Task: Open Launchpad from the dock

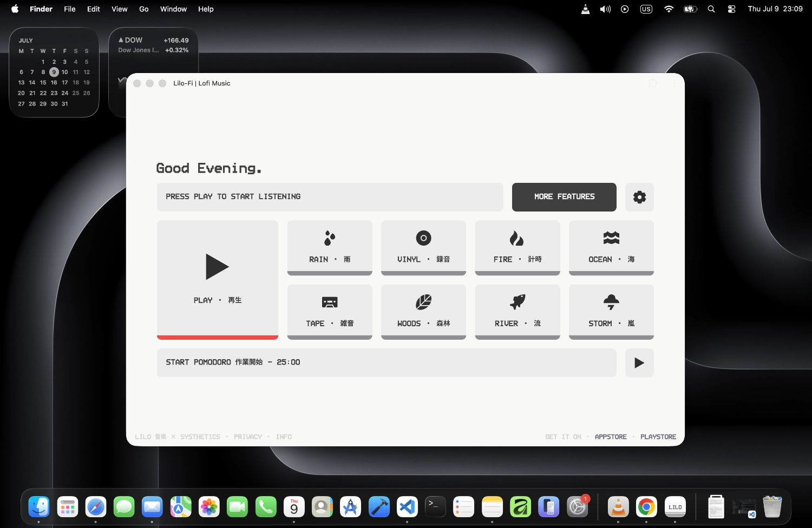Action: 68,507
